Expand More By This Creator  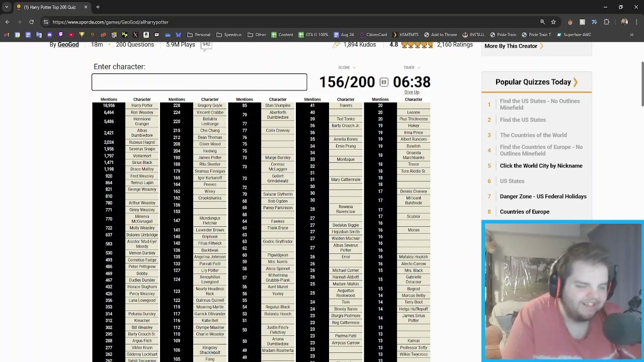pyautogui.click(x=514, y=46)
